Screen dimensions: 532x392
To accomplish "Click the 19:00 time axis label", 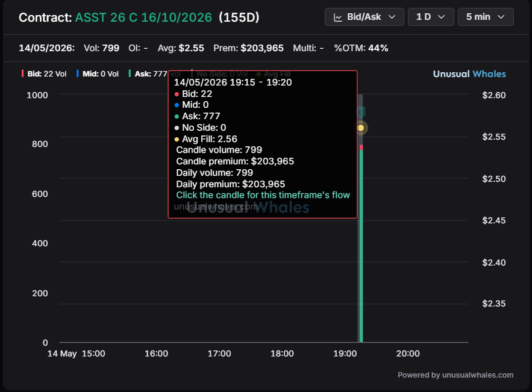I will pyautogui.click(x=345, y=353).
